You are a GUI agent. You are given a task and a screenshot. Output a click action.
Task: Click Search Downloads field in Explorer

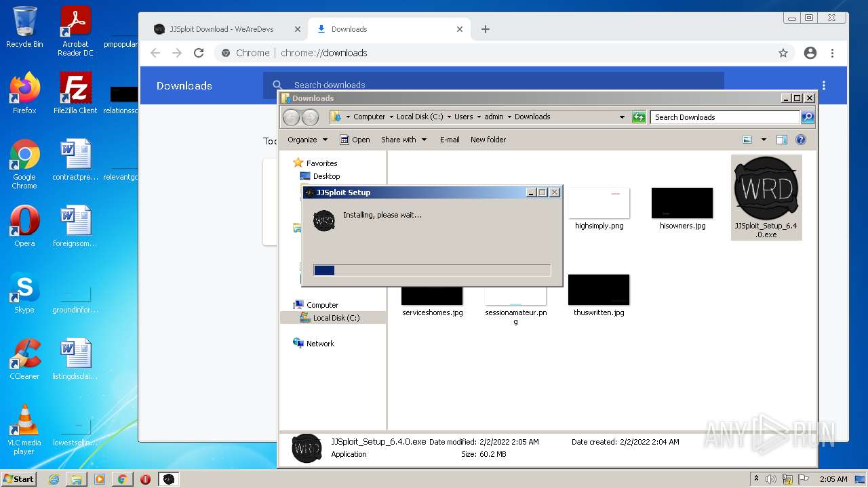(724, 117)
